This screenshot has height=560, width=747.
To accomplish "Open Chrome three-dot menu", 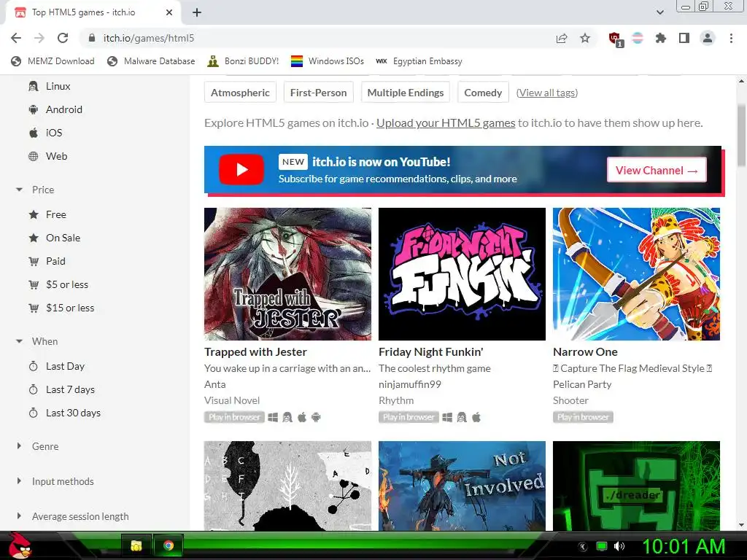I will pyautogui.click(x=731, y=38).
